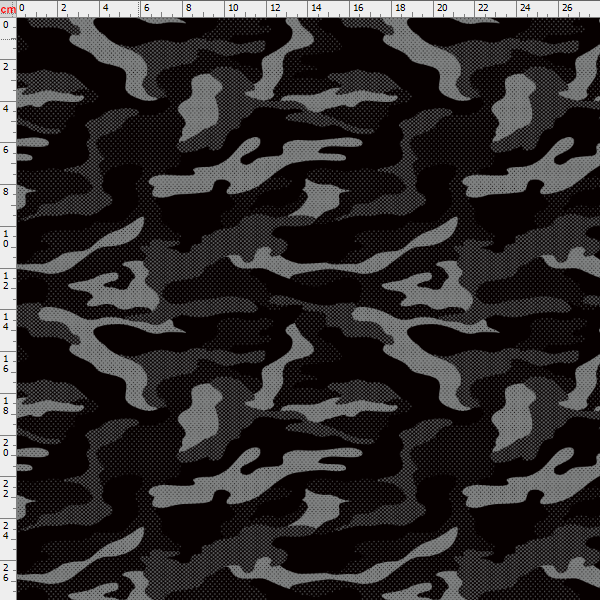Click the 0 mark on the vertical ruler
This screenshot has height=600, width=600.
5,25
